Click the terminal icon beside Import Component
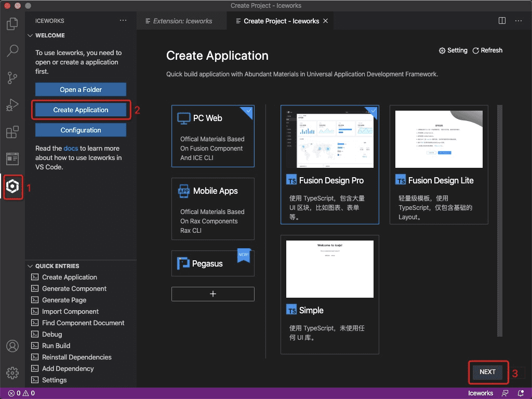The width and height of the screenshot is (532, 399). 35,311
